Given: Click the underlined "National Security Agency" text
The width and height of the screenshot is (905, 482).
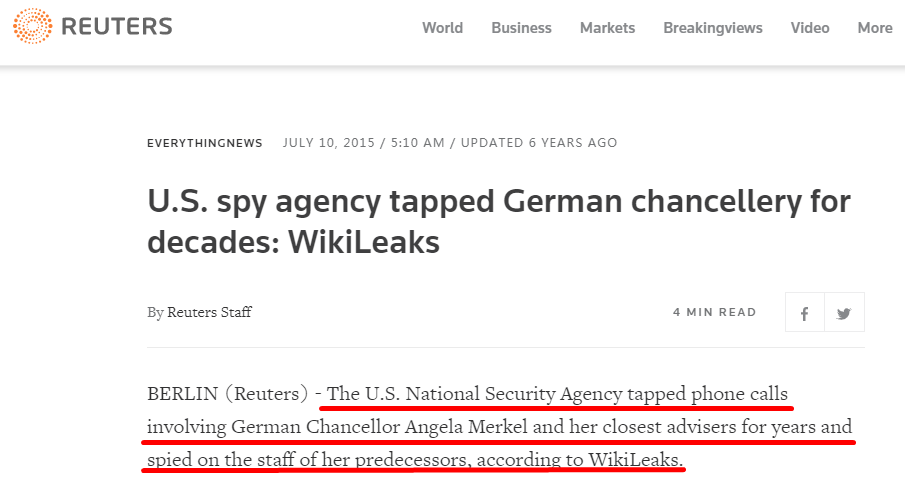Looking at the screenshot, I should (516, 393).
